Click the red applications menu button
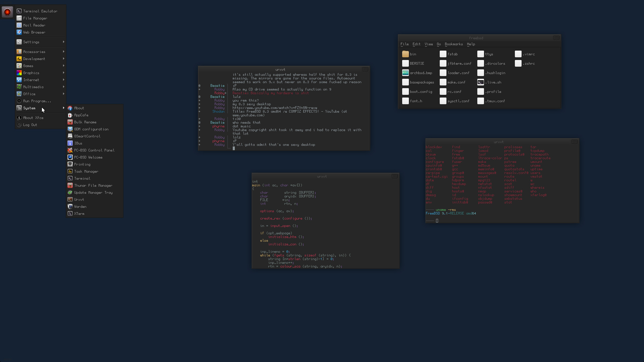 coord(7,12)
